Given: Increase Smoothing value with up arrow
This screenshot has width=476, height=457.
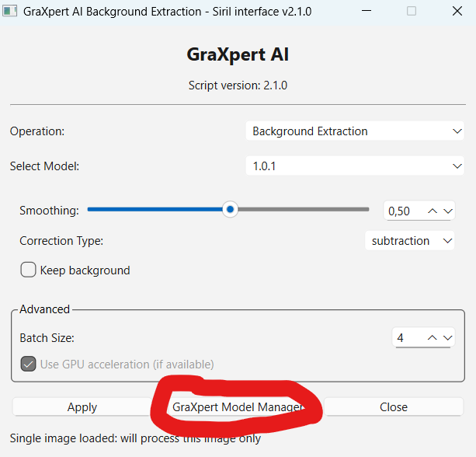Looking at the screenshot, I should 433,211.
